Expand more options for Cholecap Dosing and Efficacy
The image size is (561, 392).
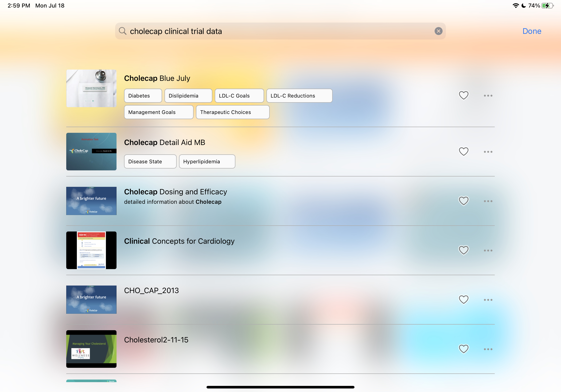point(488,201)
